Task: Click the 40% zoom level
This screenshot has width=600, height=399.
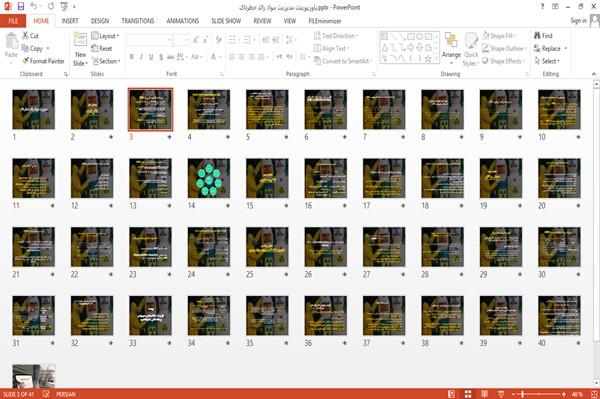Action: [577, 394]
